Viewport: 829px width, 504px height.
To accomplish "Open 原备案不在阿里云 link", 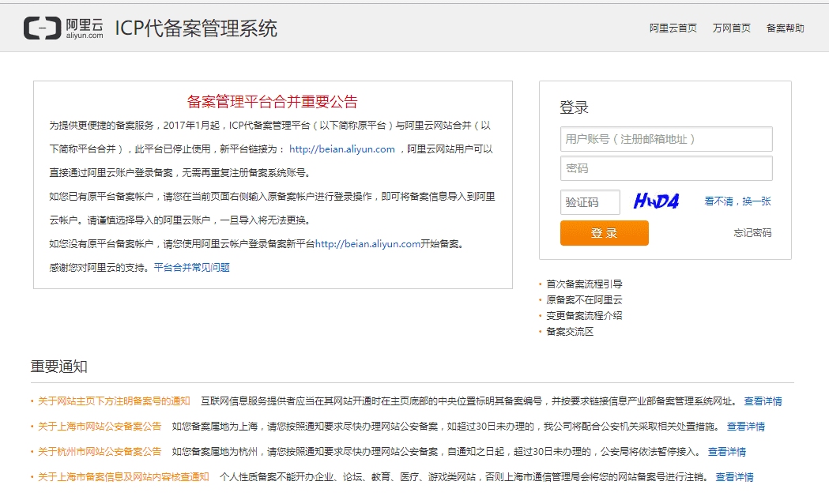I will point(584,300).
